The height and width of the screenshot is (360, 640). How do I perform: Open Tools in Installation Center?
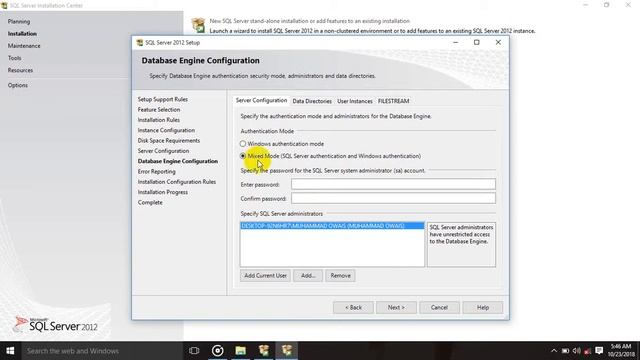tap(14, 58)
